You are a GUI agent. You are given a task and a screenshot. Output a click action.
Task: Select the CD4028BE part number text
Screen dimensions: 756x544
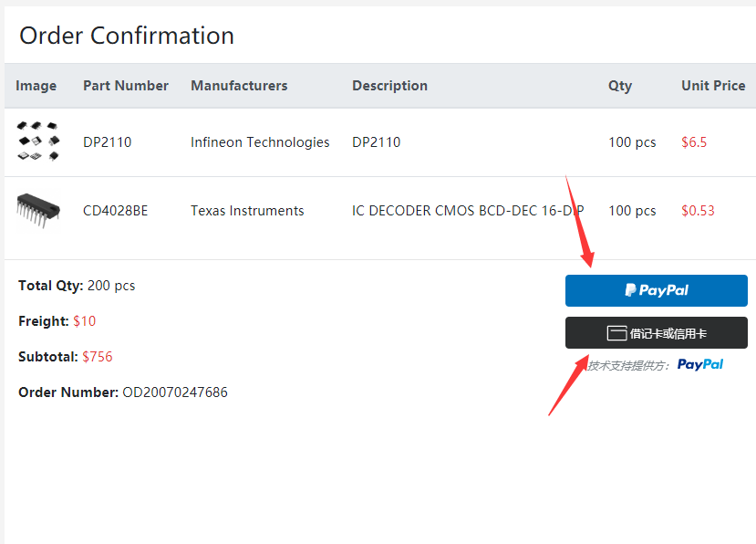tap(115, 211)
